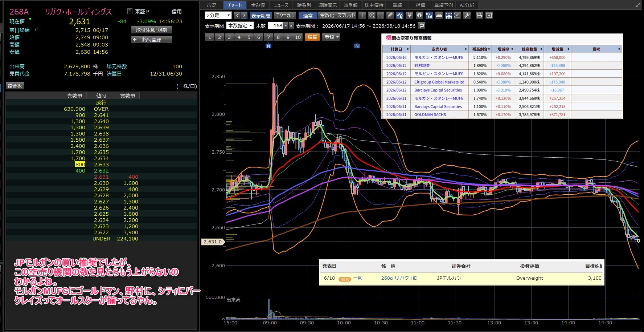The height and width of the screenshot is (332, 644).
Task: Click GOLDMAN SACHS in short-selling table
Action: [x=430, y=115]
